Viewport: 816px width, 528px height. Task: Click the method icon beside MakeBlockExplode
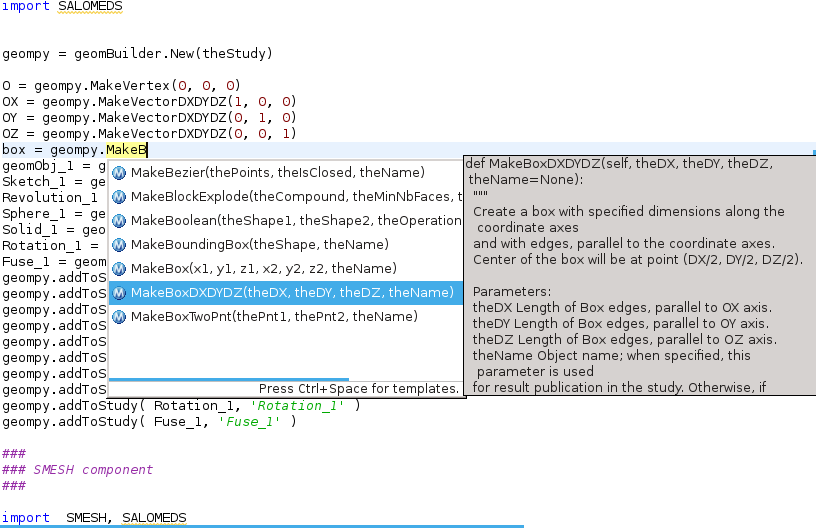pyautogui.click(x=119, y=197)
